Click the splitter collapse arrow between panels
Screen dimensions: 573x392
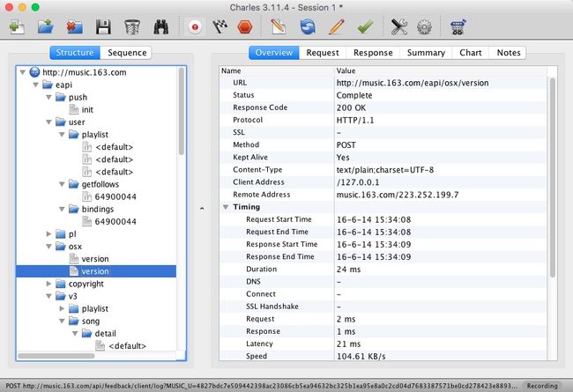point(202,209)
